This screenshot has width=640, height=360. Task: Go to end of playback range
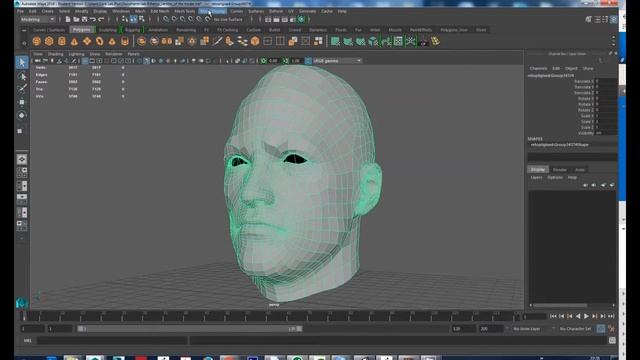tap(611, 316)
